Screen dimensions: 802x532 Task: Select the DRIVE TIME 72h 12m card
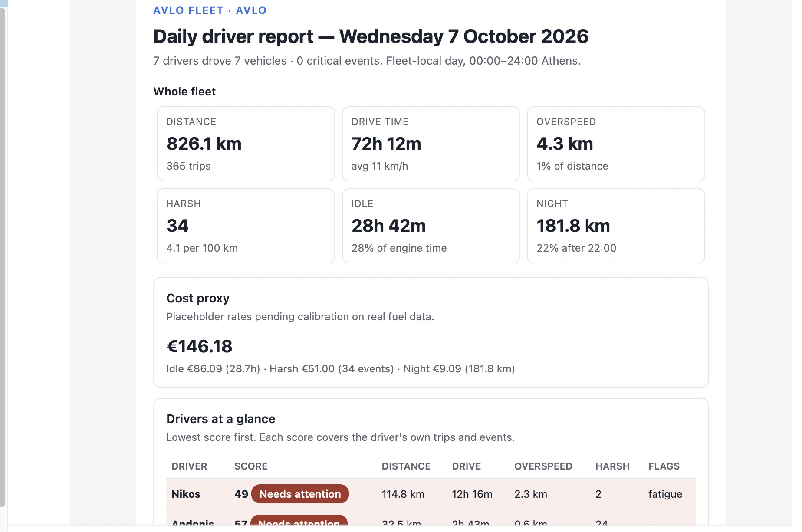(x=431, y=144)
